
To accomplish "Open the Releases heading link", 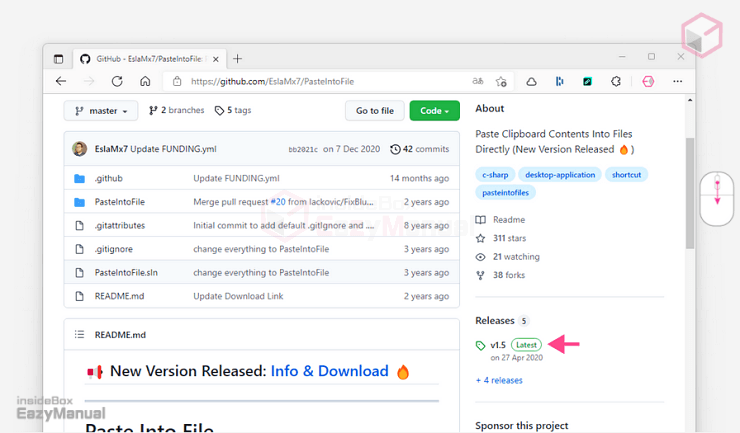I will coord(495,321).
